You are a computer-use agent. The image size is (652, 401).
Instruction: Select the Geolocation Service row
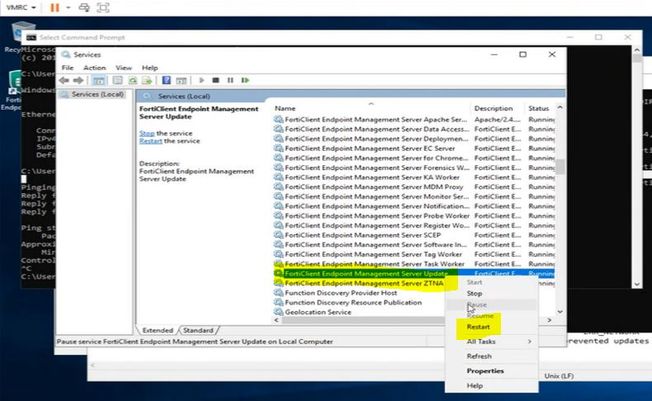coord(360,312)
